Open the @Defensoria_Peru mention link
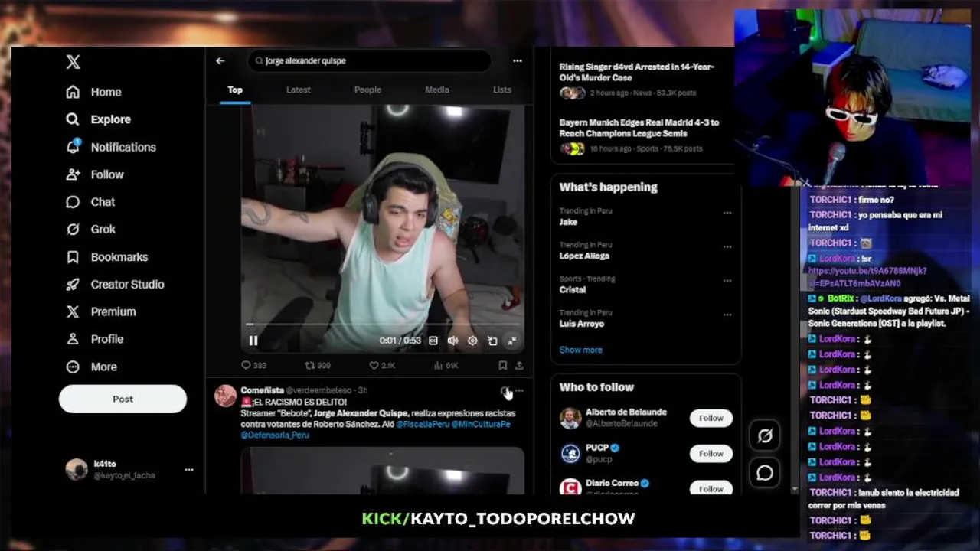Viewport: 980px width, 551px height. pyautogui.click(x=275, y=435)
